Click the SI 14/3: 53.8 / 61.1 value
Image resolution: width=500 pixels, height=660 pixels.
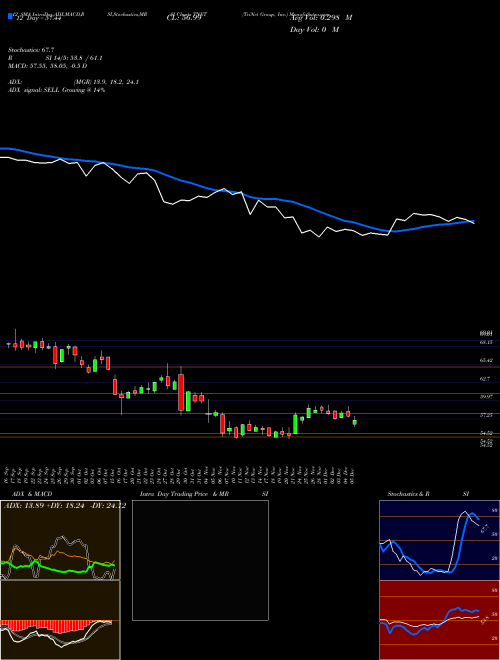[74, 58]
